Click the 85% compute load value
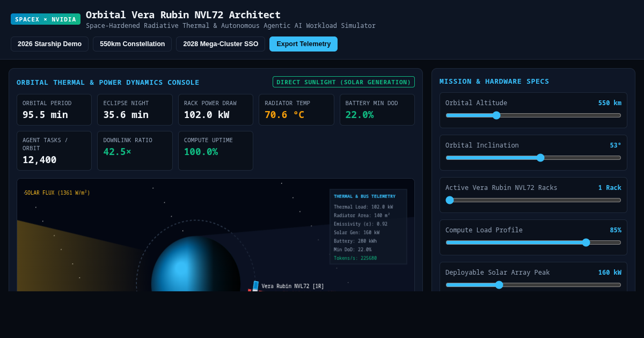Screen dimensions: 644x338 (x=616, y=230)
